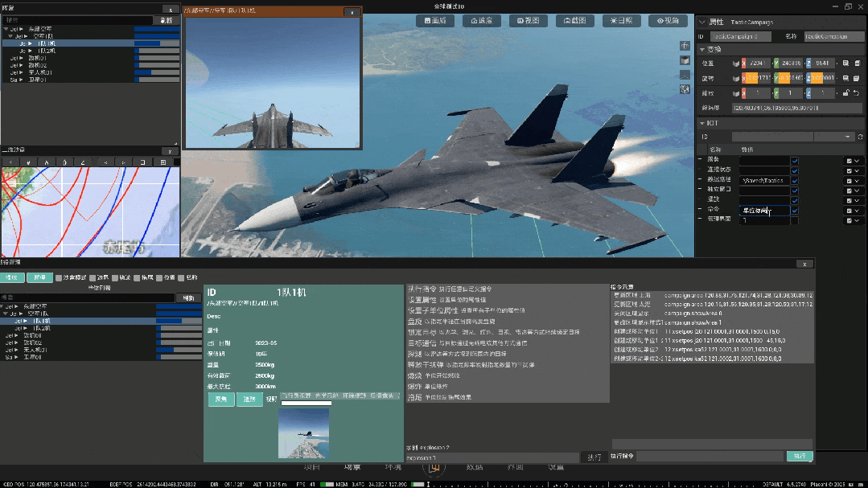This screenshot has width=868, height=488.
Task: Click the 聚焦 focus button in the unit card
Action: 221,399
